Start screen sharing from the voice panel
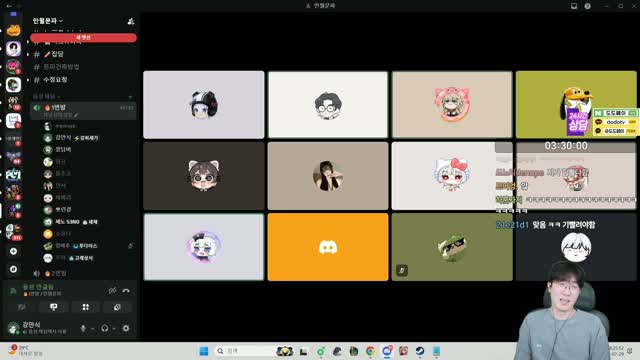 (53, 307)
